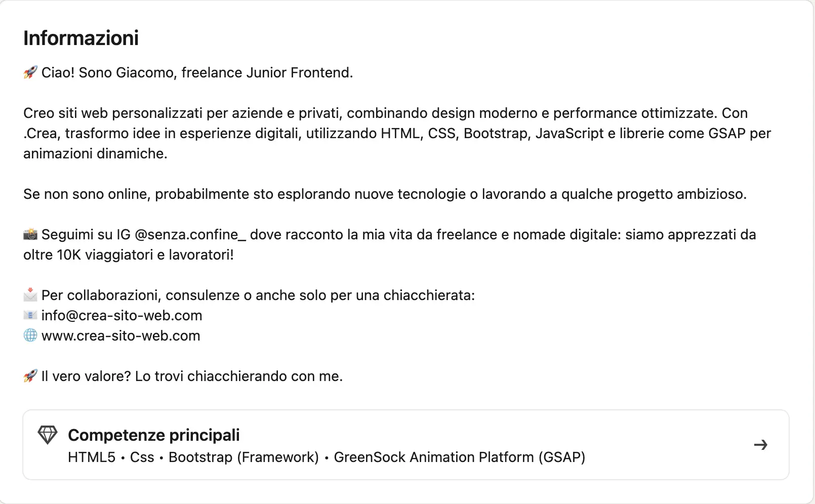Click the camera emoji before "Seguimi su IG"
Screen dimensions: 815x504
(30, 234)
